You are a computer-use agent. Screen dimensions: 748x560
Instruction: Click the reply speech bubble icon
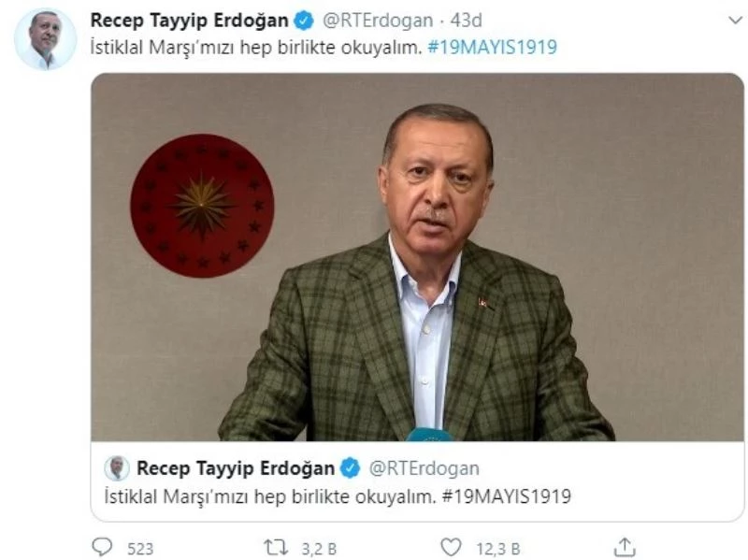pyautogui.click(x=102, y=547)
